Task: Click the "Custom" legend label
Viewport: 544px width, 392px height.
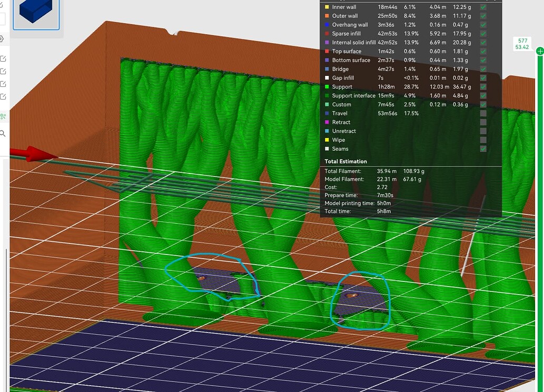Action: (x=341, y=104)
